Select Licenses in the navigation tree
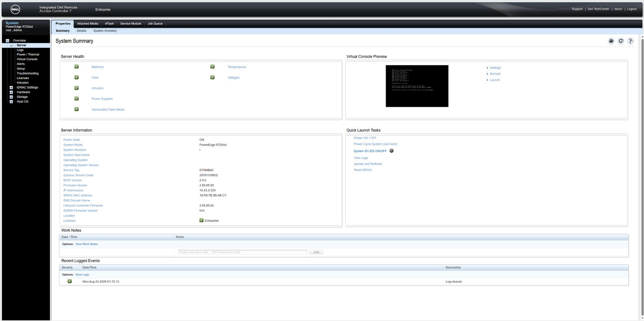Viewport: 644px width, 321px height. coord(23,78)
